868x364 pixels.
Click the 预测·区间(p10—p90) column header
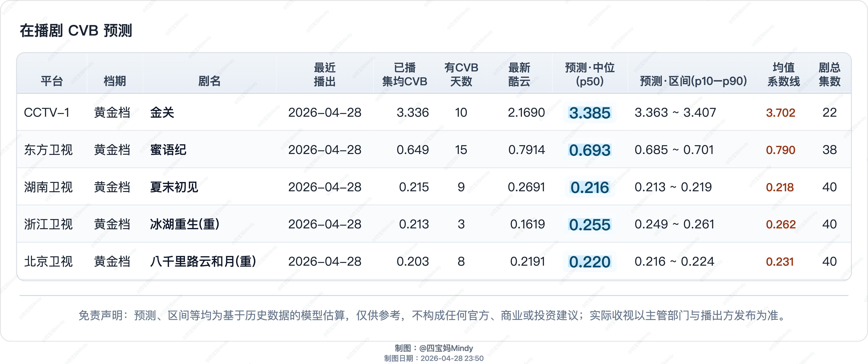point(694,81)
